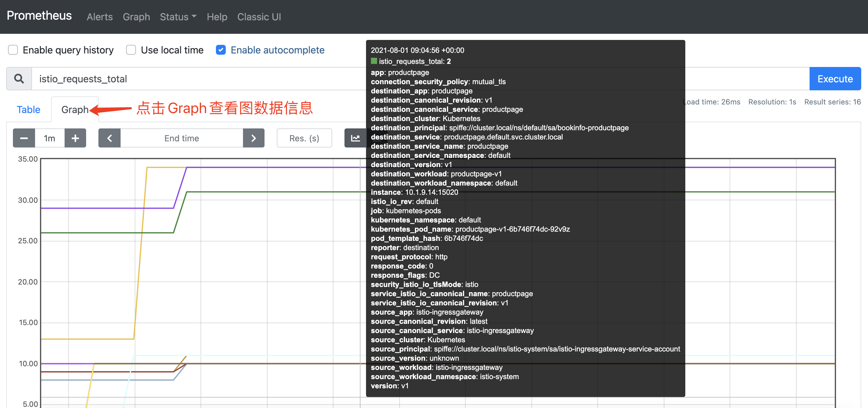This screenshot has height=408, width=868.
Task: Open Classic UI link
Action: point(259,17)
